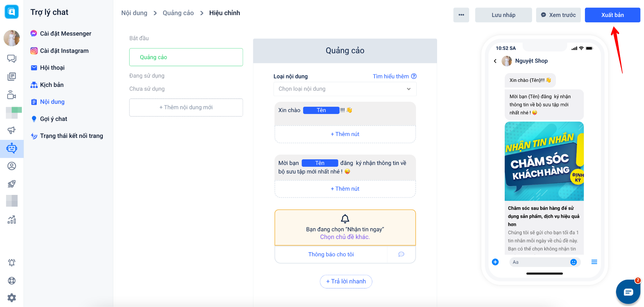Open the analytics chart icon in sidebar
Screen dimensions: 644x307
click(12, 219)
